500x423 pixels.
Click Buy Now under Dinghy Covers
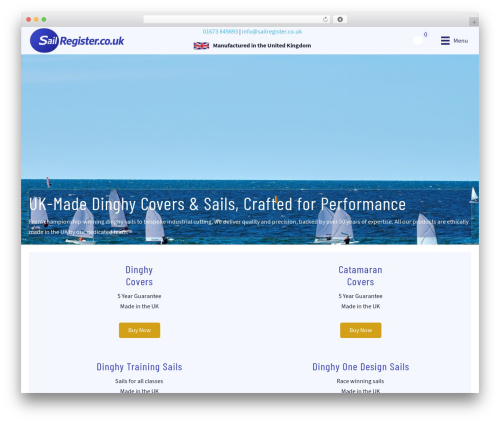tap(139, 330)
